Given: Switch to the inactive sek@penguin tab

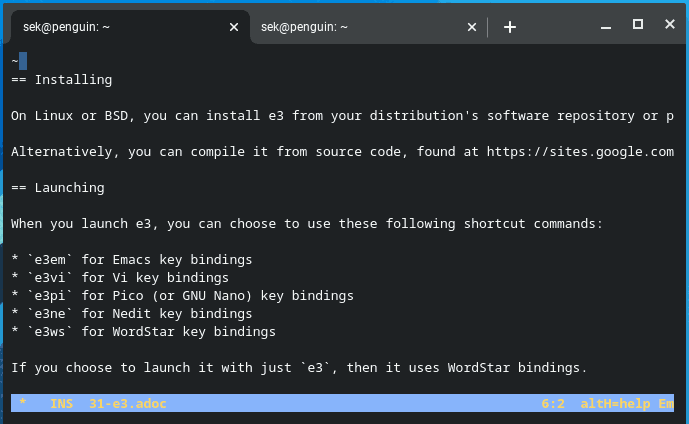Looking at the screenshot, I should point(350,28).
